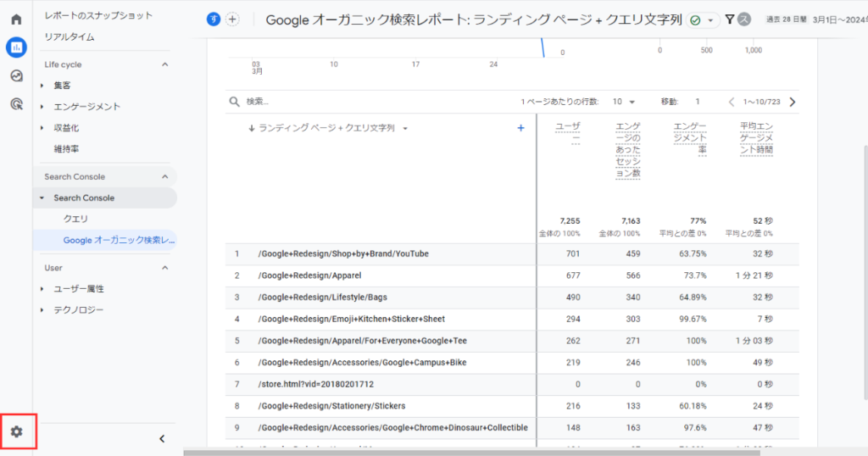Click the 701 users cell

click(573, 254)
